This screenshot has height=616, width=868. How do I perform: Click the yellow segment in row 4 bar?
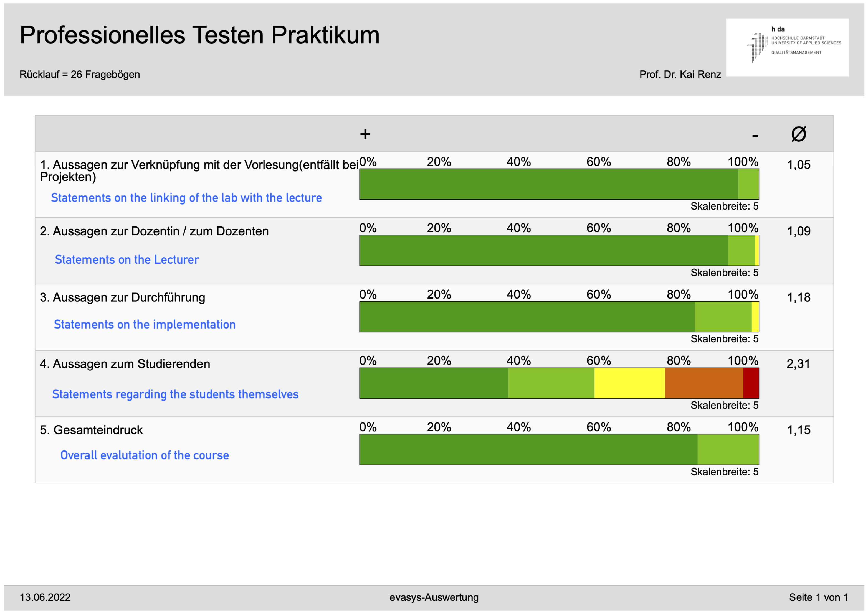[x=629, y=383]
